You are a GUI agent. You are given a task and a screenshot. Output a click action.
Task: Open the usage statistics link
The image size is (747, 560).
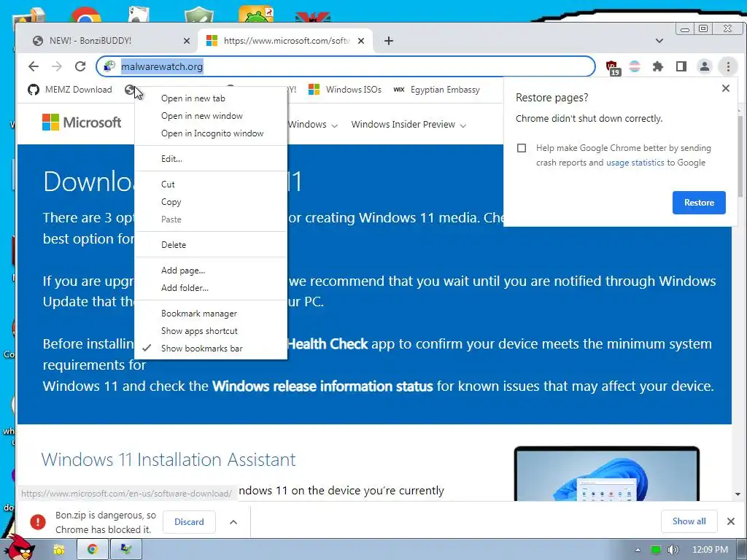[x=635, y=163]
